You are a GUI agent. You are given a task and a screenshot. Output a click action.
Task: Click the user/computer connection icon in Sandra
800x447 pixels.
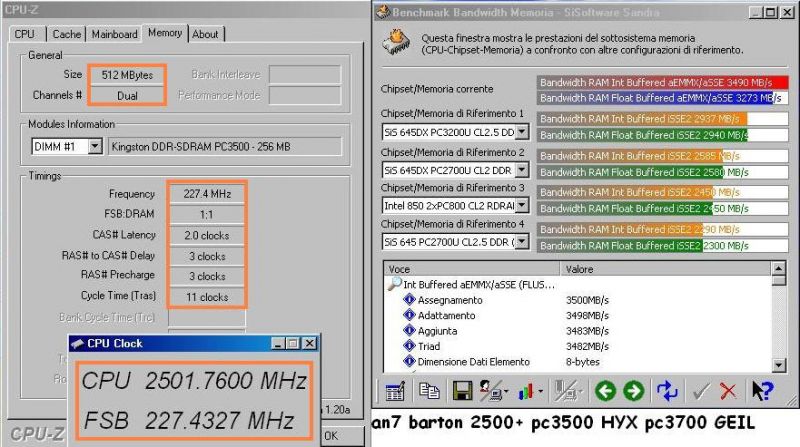pos(490,391)
